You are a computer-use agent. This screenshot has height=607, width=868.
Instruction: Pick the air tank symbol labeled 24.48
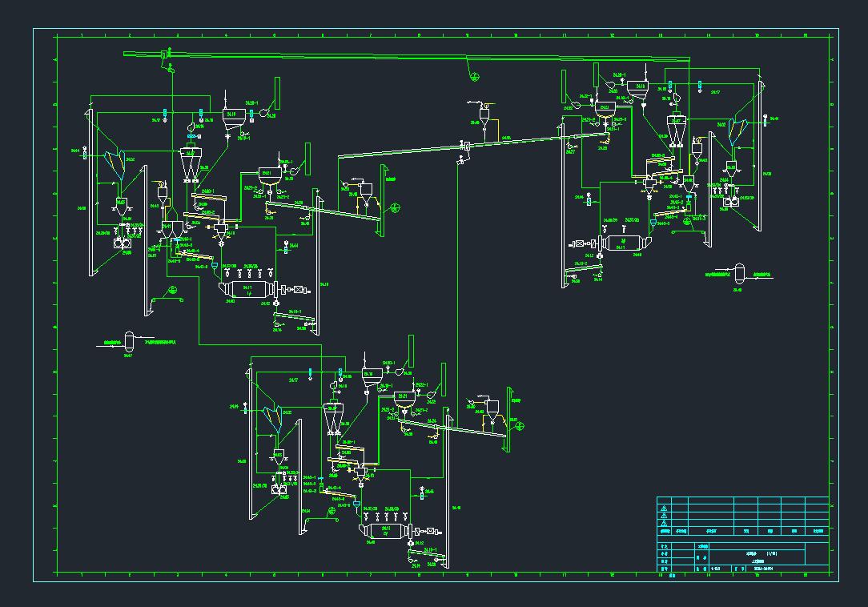click(x=738, y=273)
